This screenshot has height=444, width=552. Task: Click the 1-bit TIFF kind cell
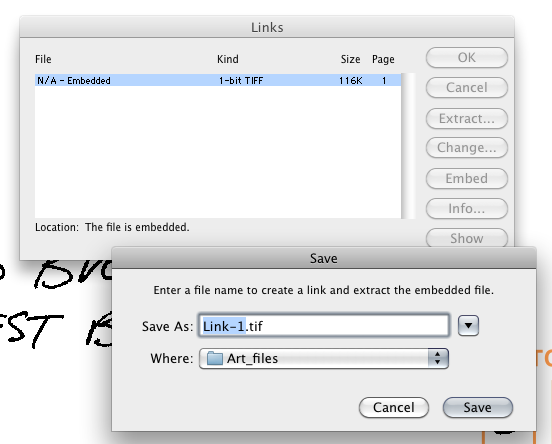coord(241,81)
